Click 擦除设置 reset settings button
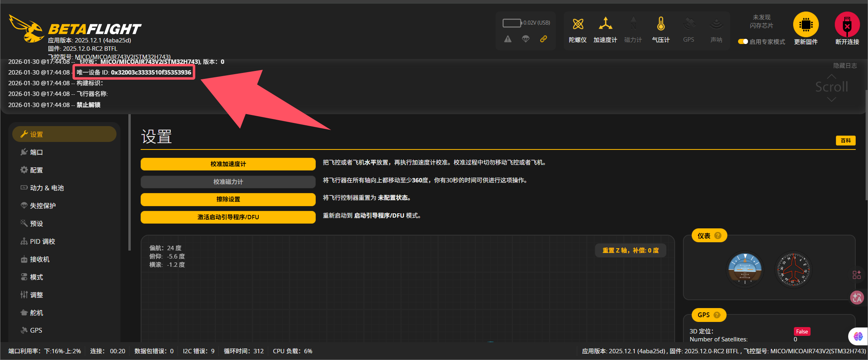The height and width of the screenshot is (360, 868). (228, 199)
